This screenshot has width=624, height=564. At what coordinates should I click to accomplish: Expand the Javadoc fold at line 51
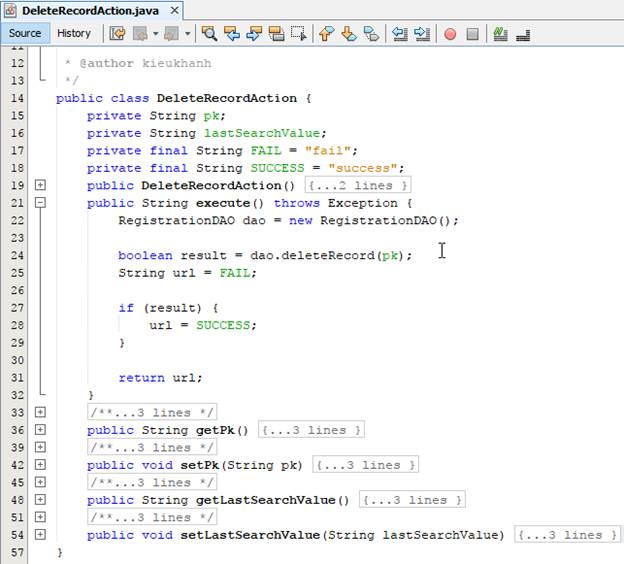point(40,517)
